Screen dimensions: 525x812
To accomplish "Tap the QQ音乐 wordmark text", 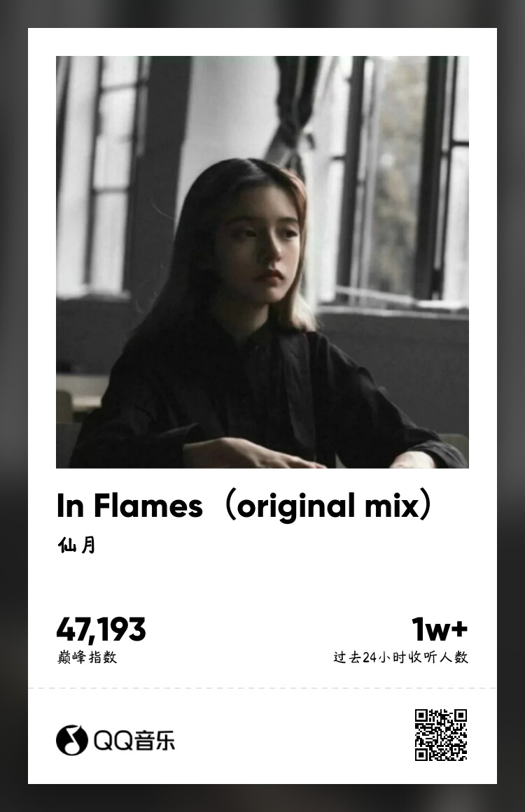I will 134,741.
